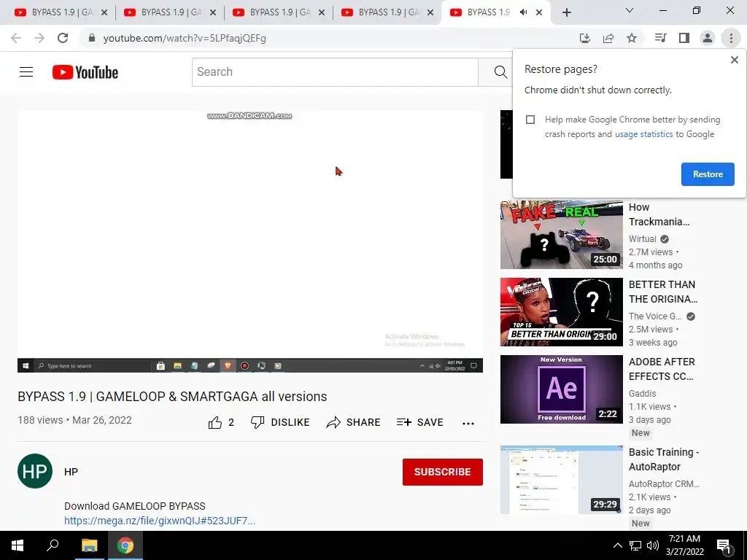Close the active BYPASS 1.9 tab
Viewport: 747px width, 560px height.
point(539,12)
